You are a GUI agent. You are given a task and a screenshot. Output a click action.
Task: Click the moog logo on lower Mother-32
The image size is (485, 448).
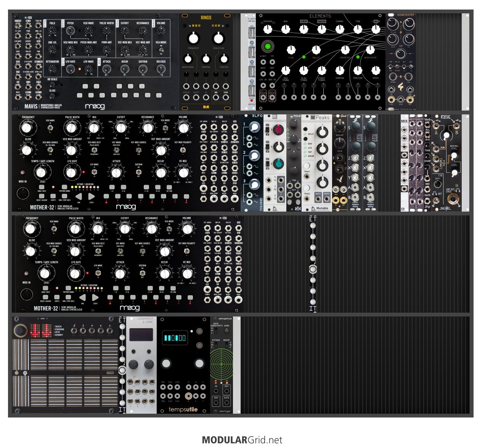pyautogui.click(x=130, y=308)
